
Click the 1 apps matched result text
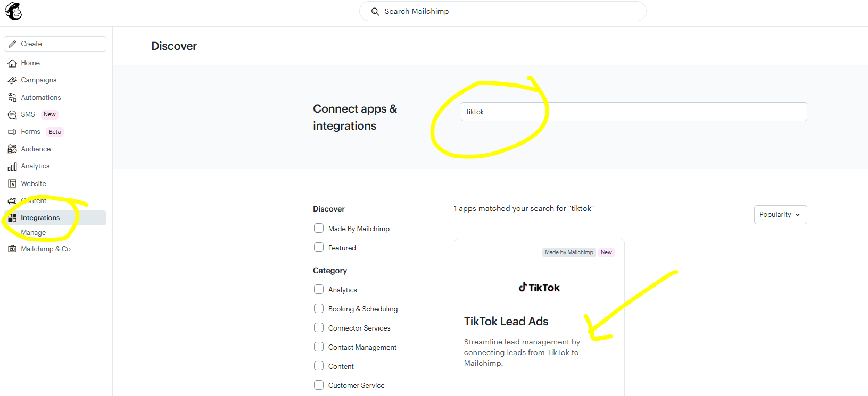click(524, 208)
